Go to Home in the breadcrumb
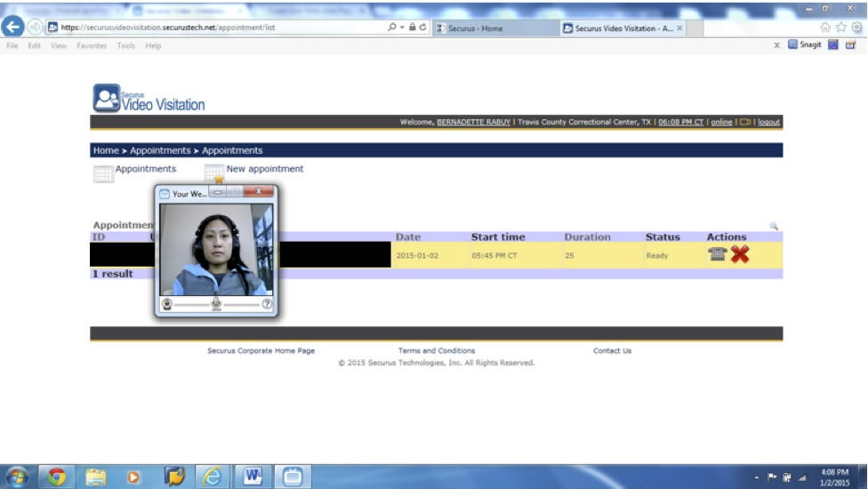The width and height of the screenshot is (868, 489). point(106,150)
